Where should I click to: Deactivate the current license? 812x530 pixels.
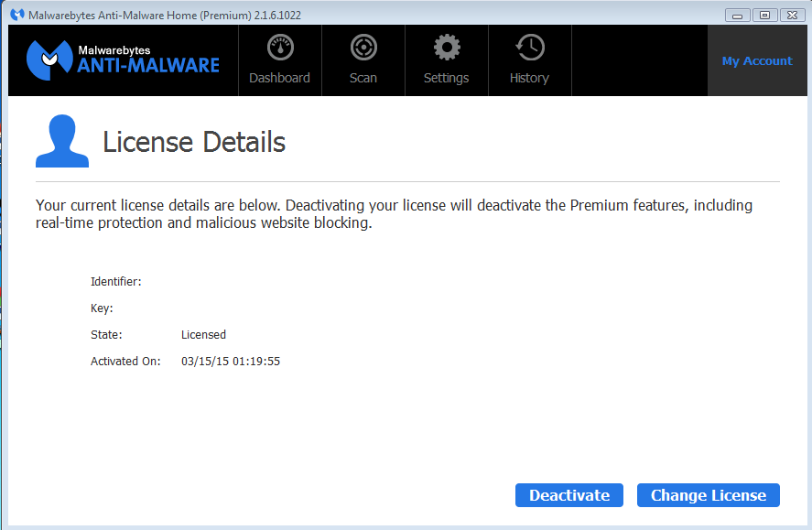[x=569, y=495]
